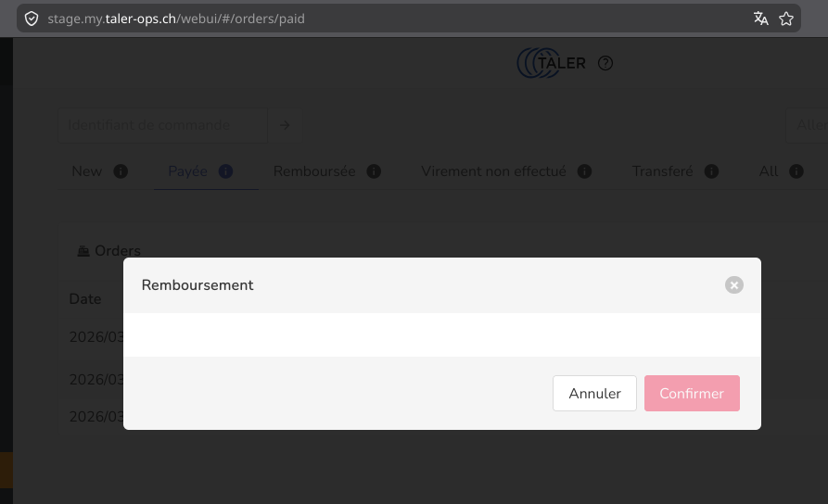Click the info icon beside Virement non effectué
This screenshot has width=828, height=504.
click(584, 171)
